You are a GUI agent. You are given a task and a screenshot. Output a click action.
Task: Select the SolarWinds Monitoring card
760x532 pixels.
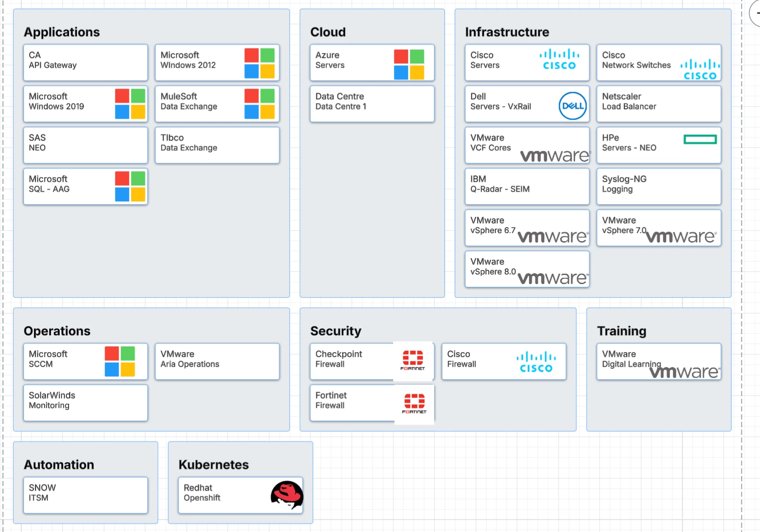coord(85,403)
